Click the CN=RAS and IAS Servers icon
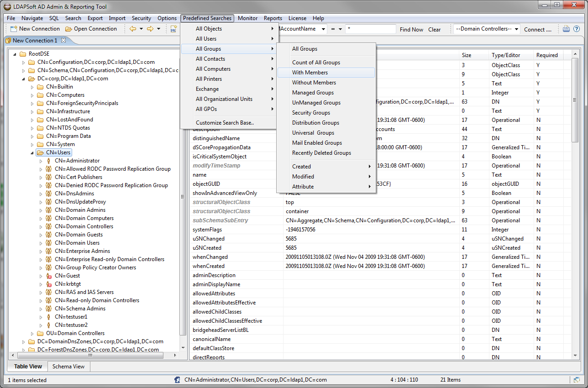The height and width of the screenshot is (388, 588). 48,292
